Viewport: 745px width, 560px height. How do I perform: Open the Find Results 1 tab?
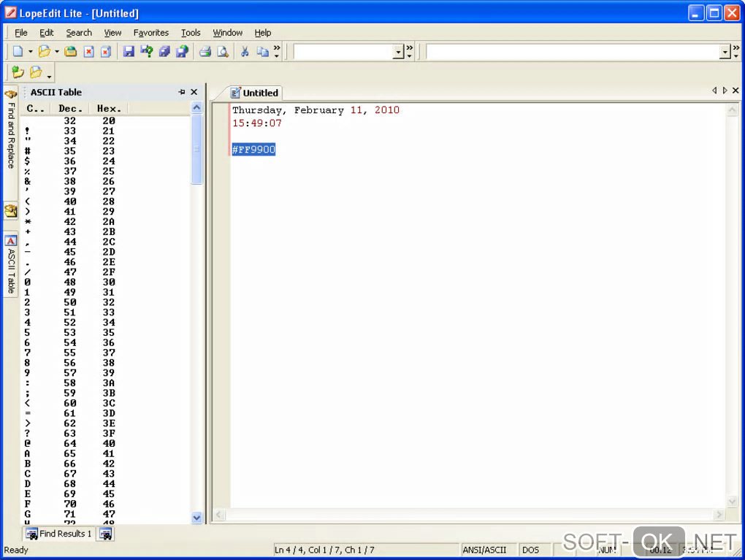point(59,534)
